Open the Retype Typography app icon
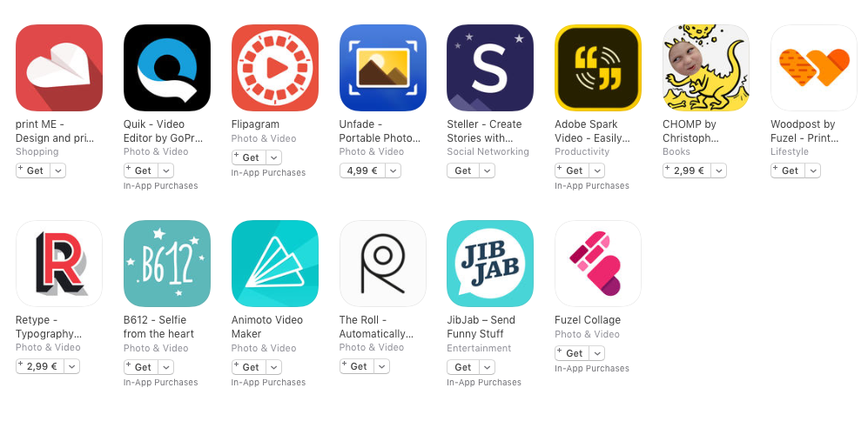 [x=58, y=264]
